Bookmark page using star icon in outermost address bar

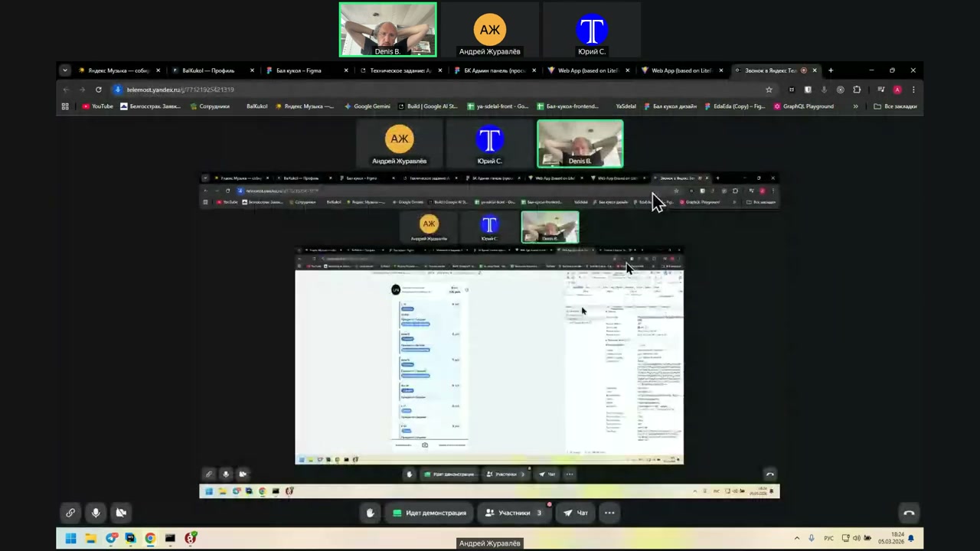[x=769, y=90]
